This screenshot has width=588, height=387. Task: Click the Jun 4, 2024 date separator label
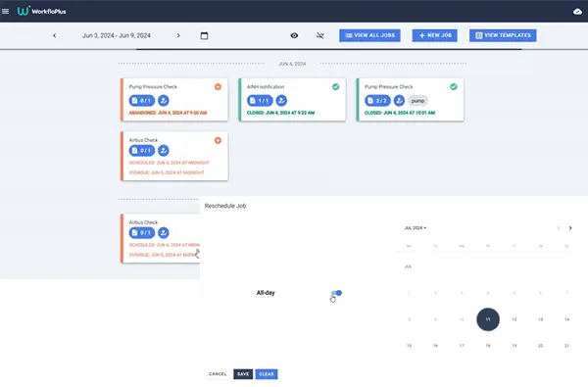click(x=292, y=64)
